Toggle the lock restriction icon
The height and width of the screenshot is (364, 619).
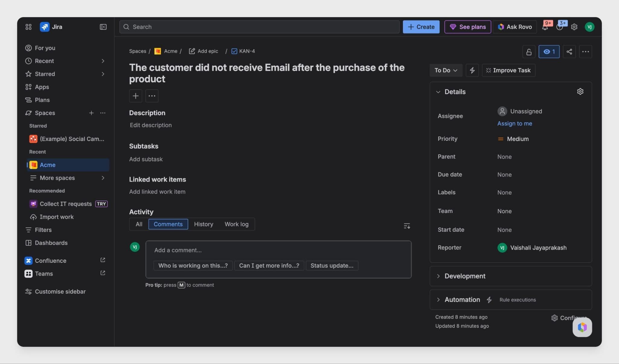(x=529, y=52)
